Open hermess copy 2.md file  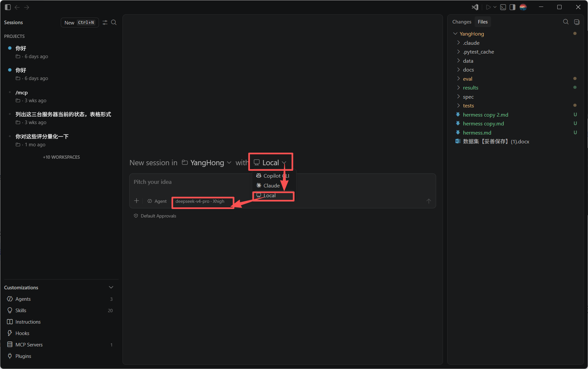point(485,115)
